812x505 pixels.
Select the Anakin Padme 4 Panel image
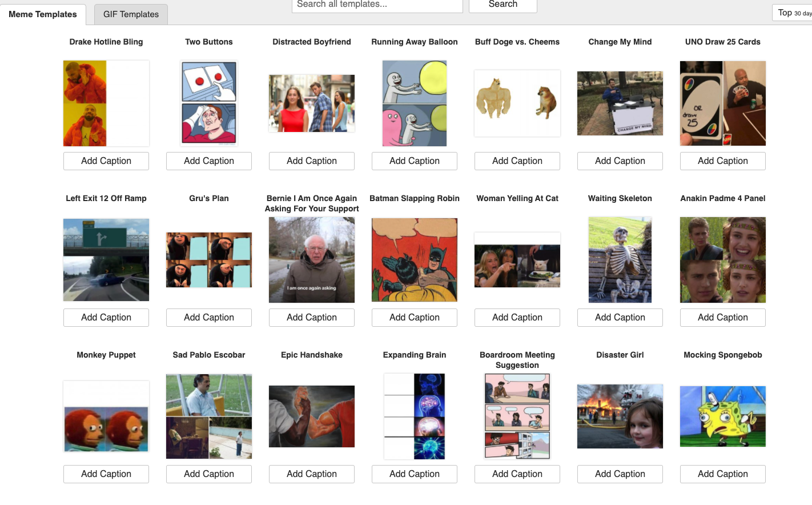(x=723, y=260)
